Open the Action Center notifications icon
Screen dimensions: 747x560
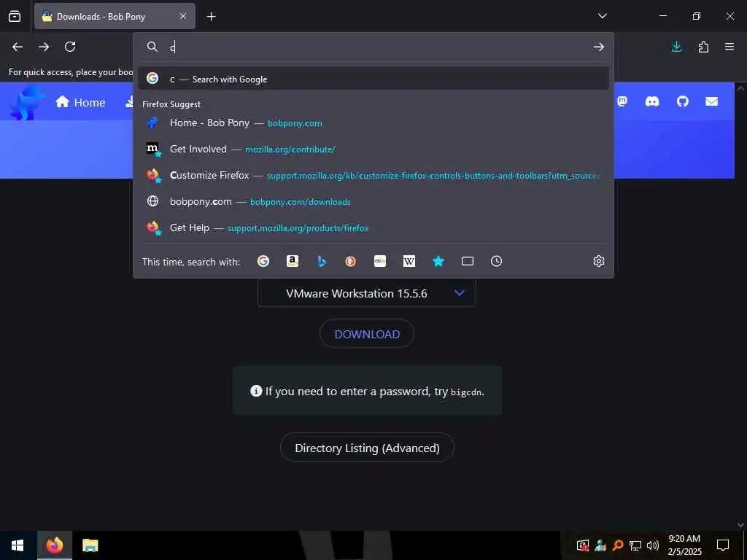(723, 545)
